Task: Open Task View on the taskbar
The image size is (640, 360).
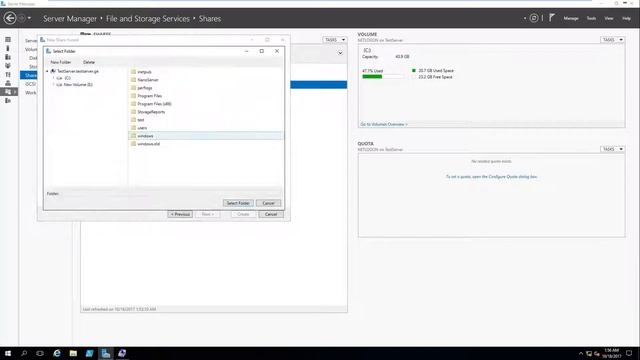Action: tap(40, 353)
